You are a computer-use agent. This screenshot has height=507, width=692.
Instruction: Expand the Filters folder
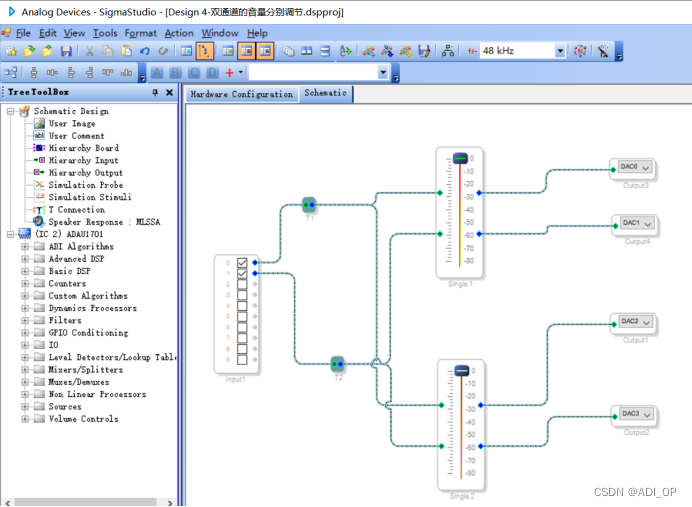pyautogui.click(x=25, y=320)
